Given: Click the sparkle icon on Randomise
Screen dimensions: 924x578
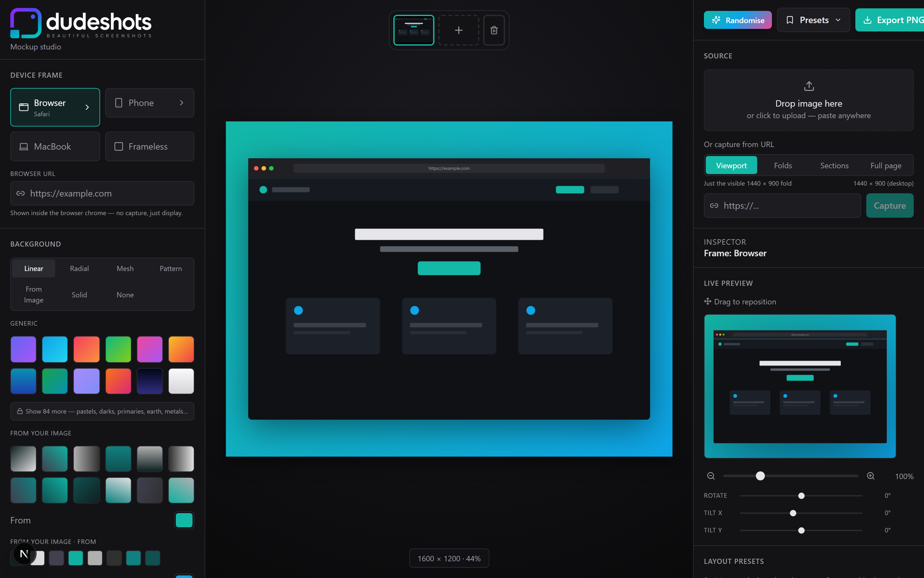Looking at the screenshot, I should tap(716, 20).
